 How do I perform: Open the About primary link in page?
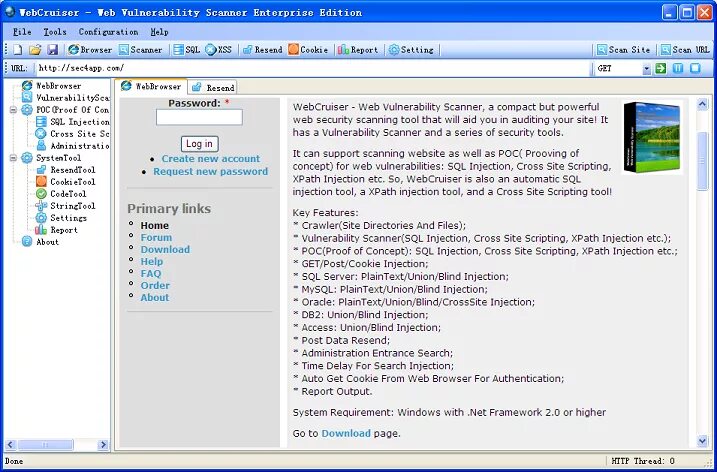click(155, 297)
